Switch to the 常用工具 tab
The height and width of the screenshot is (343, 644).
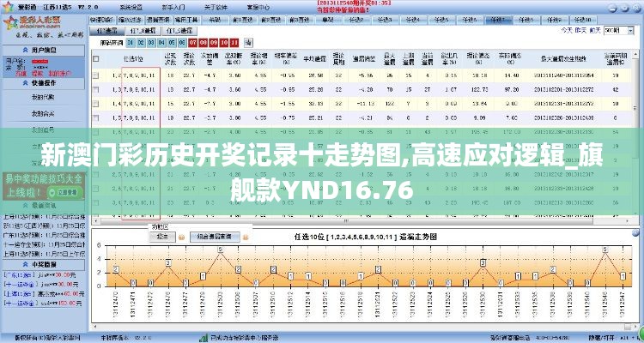[186, 20]
